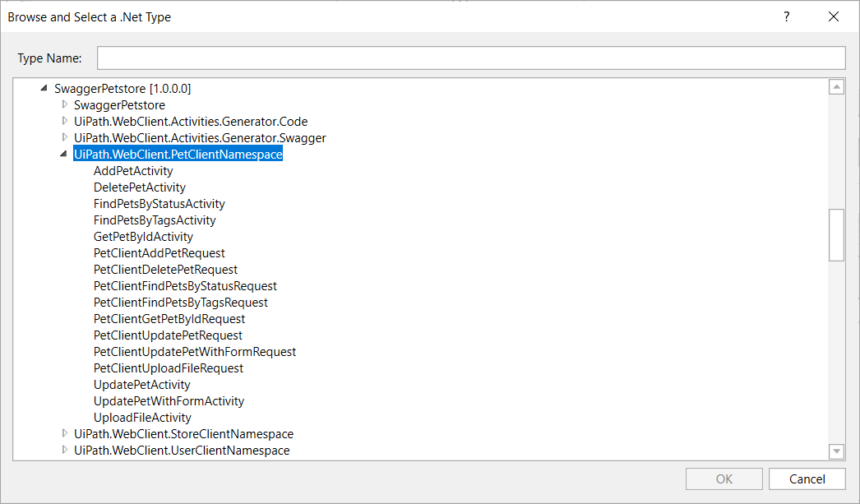Select the GetPetByIdActivity type
The width and height of the screenshot is (860, 504).
coord(141,236)
